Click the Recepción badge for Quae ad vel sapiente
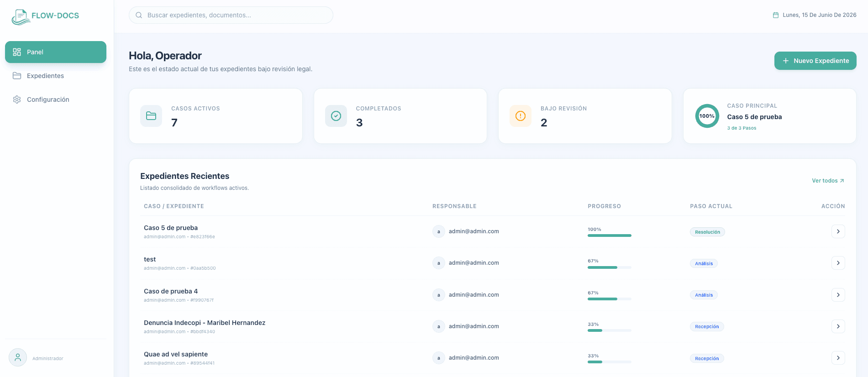 707,358
